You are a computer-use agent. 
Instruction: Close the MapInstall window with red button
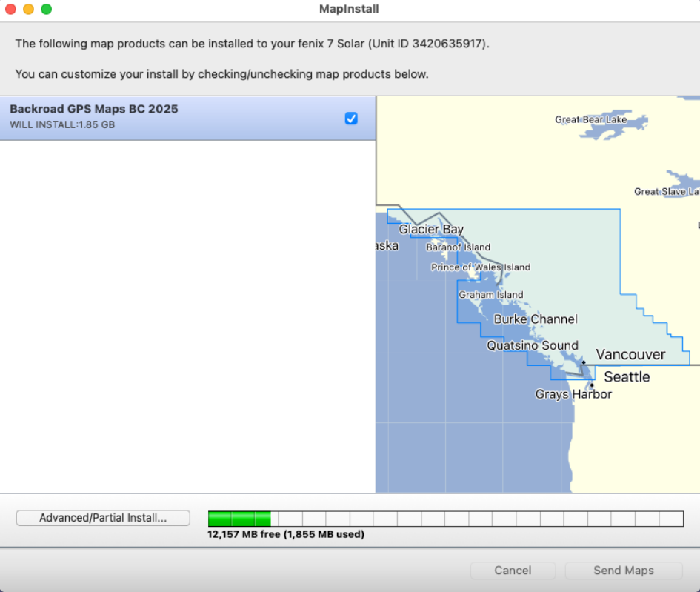10,9
